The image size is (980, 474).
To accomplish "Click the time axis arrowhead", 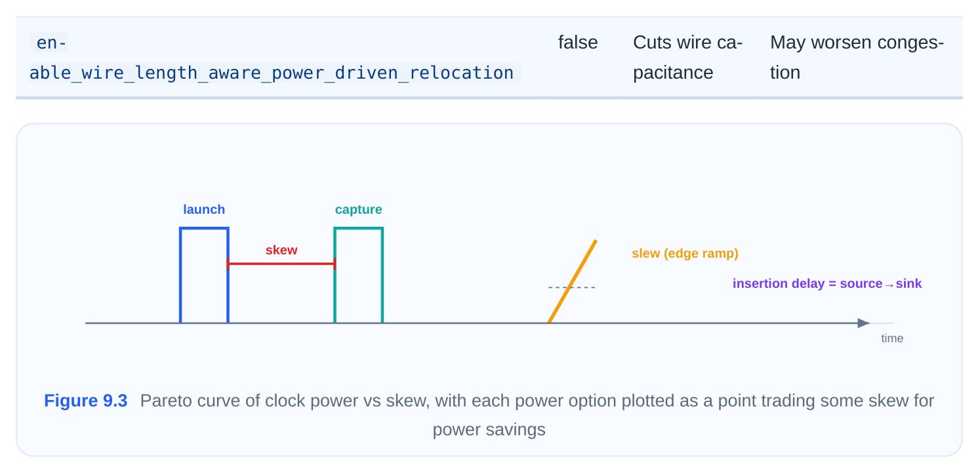I will (x=864, y=323).
